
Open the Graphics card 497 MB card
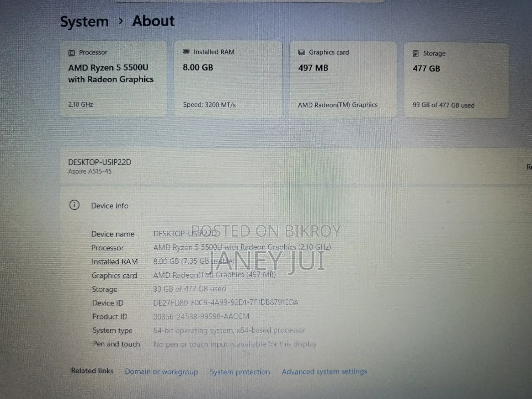coord(343,79)
